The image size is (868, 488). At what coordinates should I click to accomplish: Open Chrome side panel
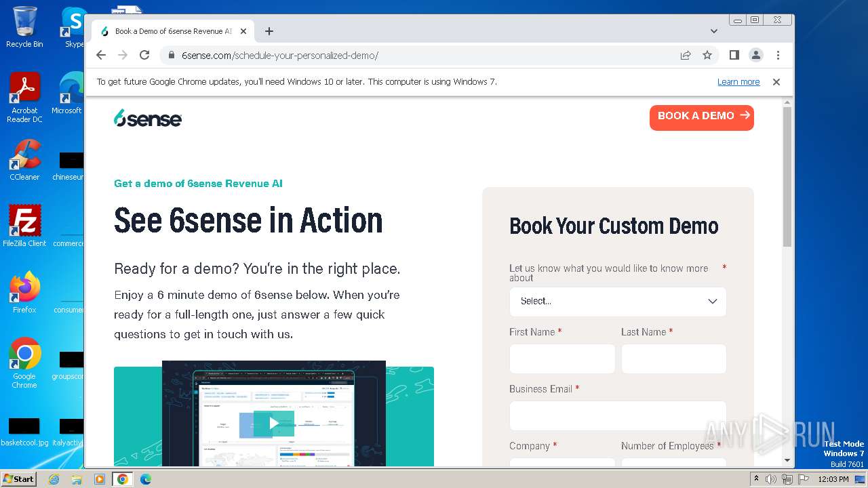pyautogui.click(x=734, y=56)
